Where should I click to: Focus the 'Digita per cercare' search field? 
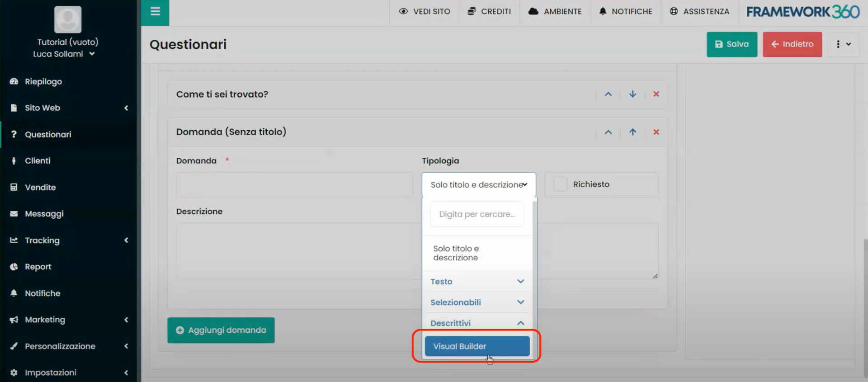click(x=477, y=214)
